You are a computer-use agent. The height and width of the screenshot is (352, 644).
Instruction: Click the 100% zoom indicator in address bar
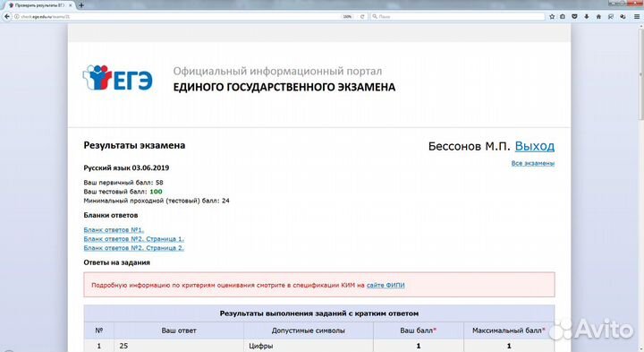click(x=347, y=16)
